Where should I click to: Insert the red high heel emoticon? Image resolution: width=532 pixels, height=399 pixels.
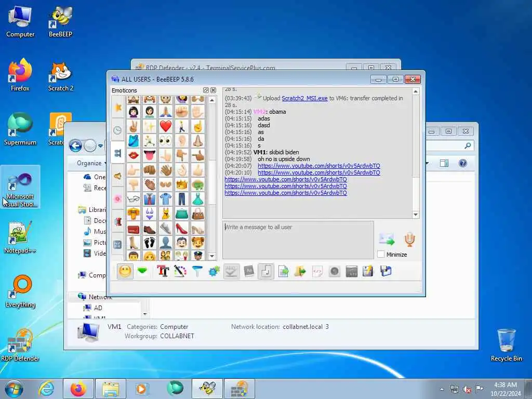pyautogui.click(x=182, y=229)
